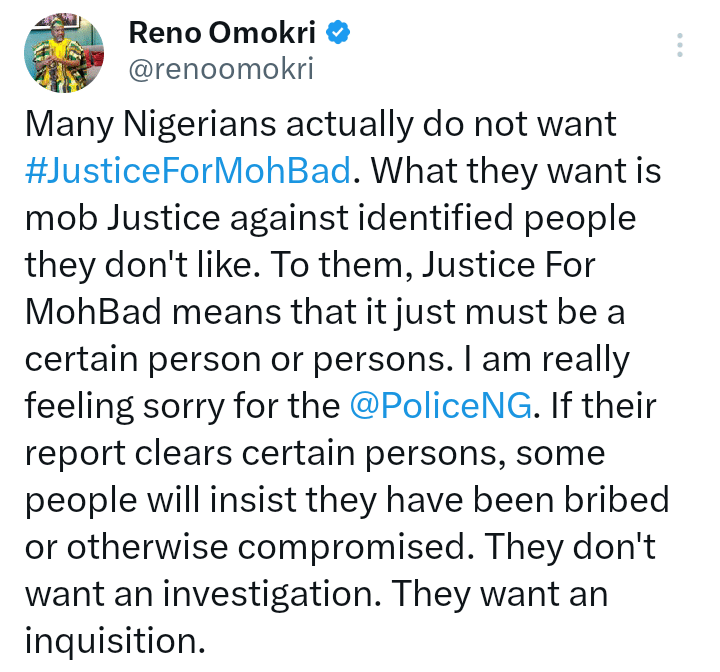Visit the @renoomokri handle link

pyautogui.click(x=221, y=69)
